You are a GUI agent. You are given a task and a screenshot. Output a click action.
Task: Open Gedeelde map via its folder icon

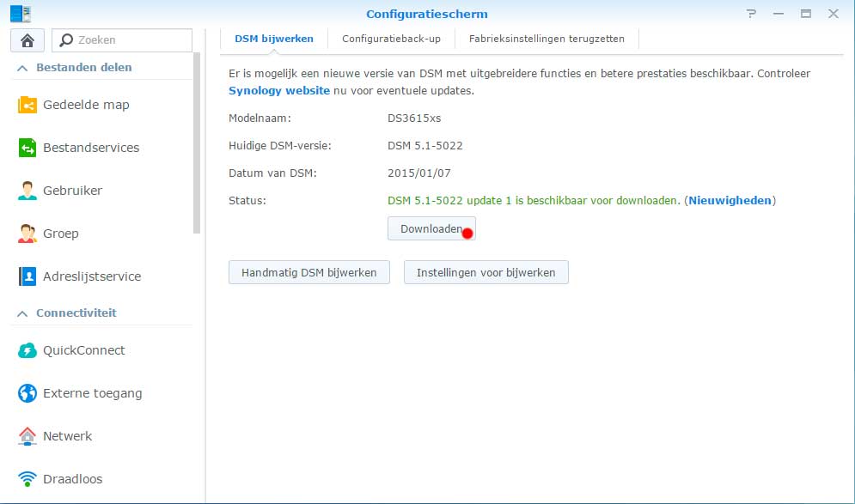coord(27,105)
